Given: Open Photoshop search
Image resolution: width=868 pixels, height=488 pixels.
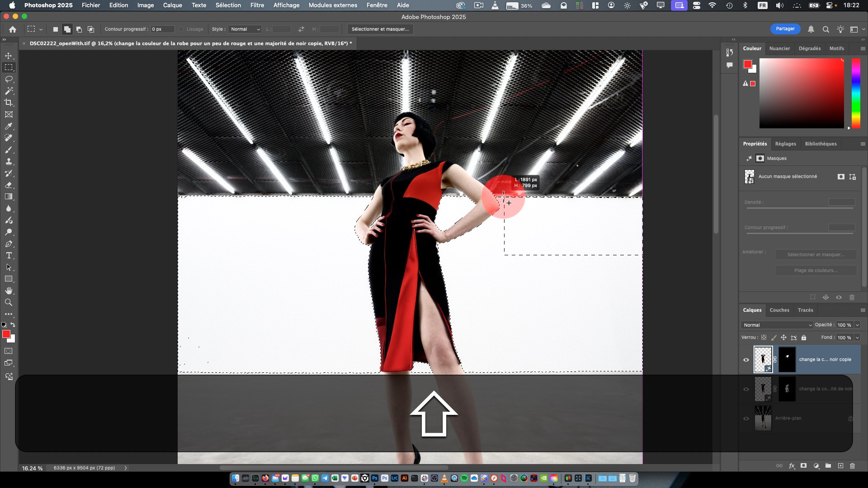Looking at the screenshot, I should pyautogui.click(x=826, y=29).
